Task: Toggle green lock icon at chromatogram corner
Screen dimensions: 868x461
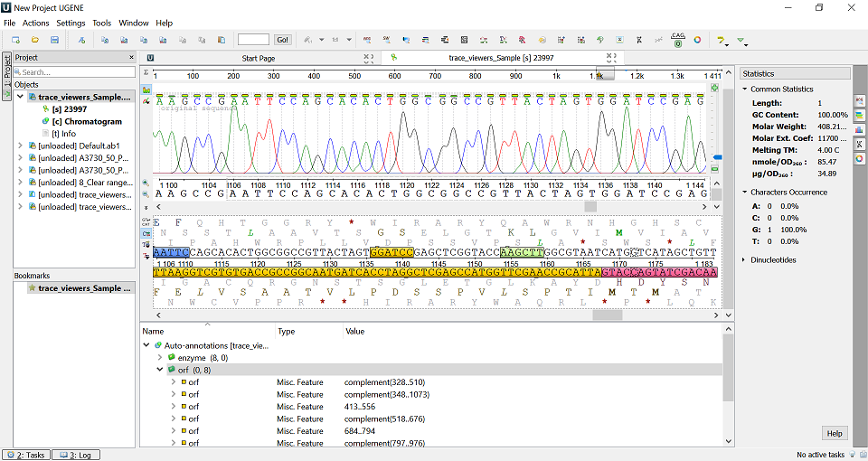Action: click(714, 88)
